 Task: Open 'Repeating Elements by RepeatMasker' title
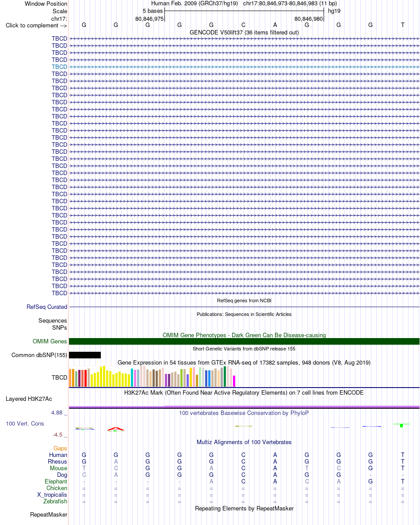pos(244,509)
